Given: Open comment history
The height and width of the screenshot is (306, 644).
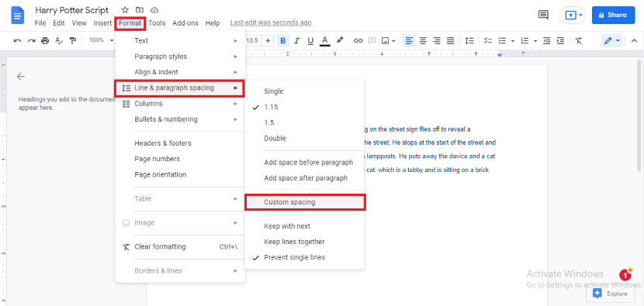Looking at the screenshot, I should click(x=543, y=15).
